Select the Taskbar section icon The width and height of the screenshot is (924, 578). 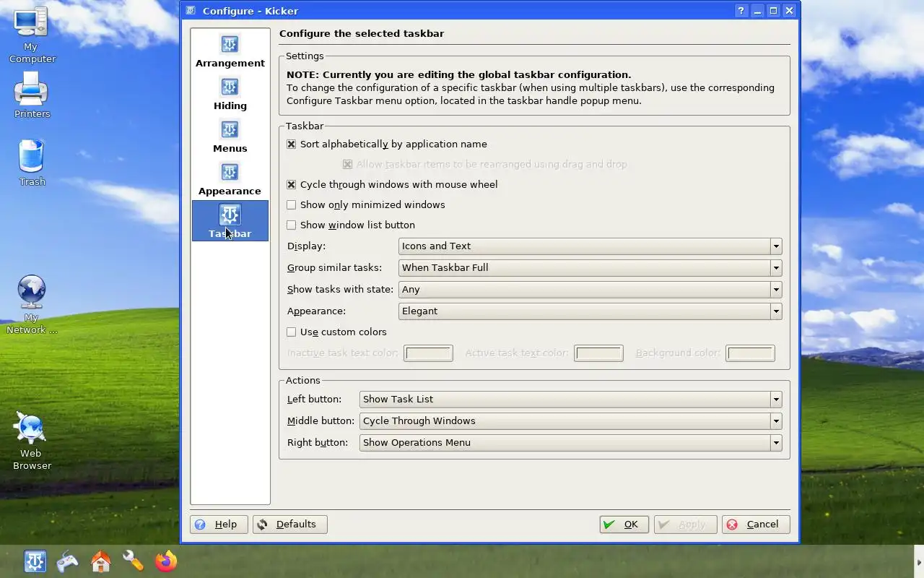230,215
